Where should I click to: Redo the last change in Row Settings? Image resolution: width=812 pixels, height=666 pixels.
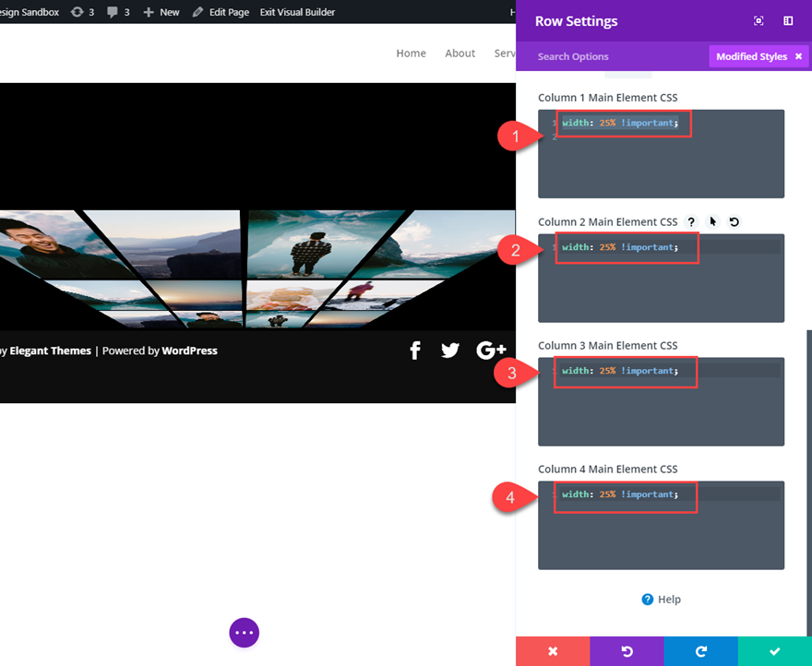tap(700, 651)
